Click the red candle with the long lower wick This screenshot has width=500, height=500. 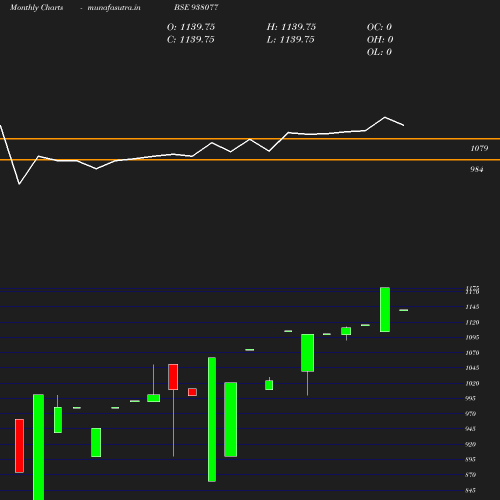tap(173, 377)
